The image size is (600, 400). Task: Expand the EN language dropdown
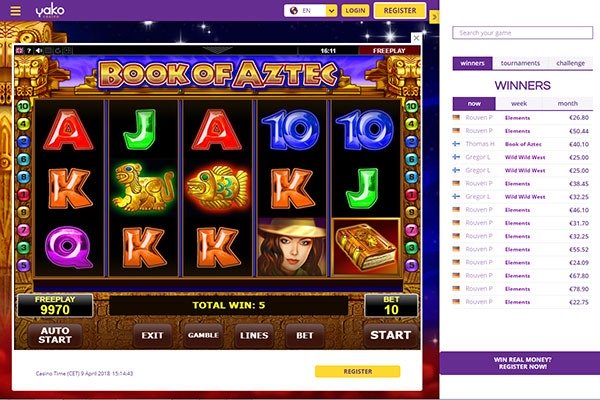click(x=331, y=11)
